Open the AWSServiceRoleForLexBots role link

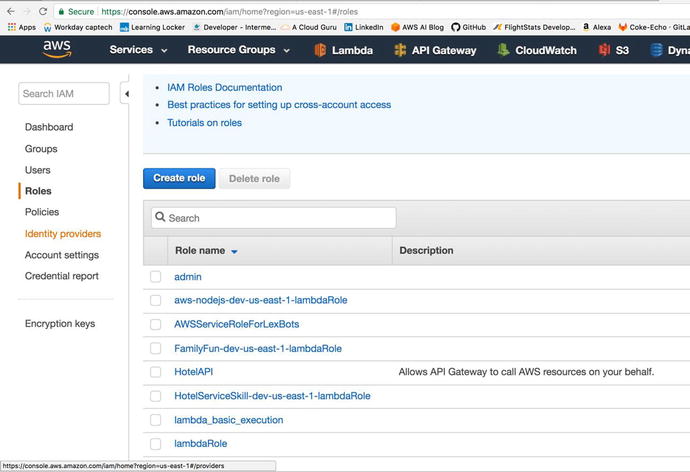pyautogui.click(x=236, y=324)
